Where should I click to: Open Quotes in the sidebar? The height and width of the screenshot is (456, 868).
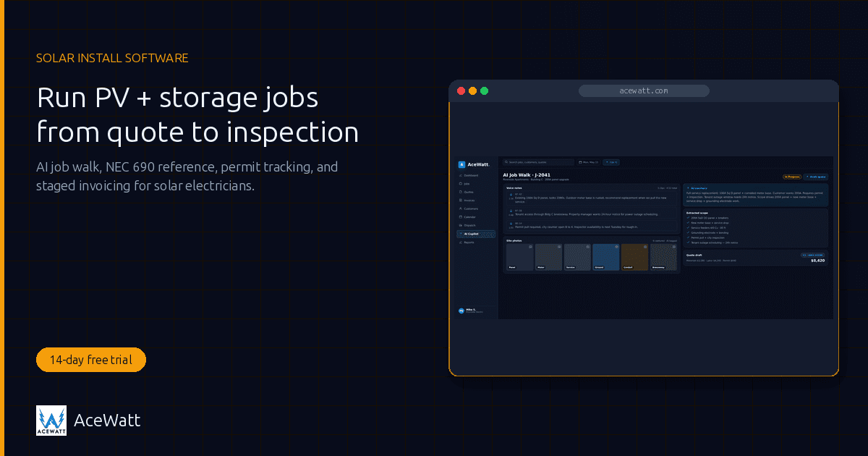pyautogui.click(x=477, y=192)
